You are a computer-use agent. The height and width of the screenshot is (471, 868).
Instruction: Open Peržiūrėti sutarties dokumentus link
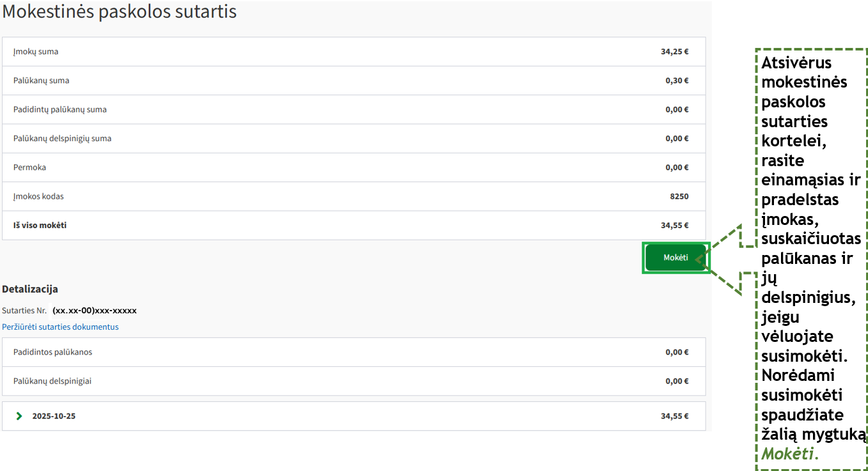coord(60,327)
